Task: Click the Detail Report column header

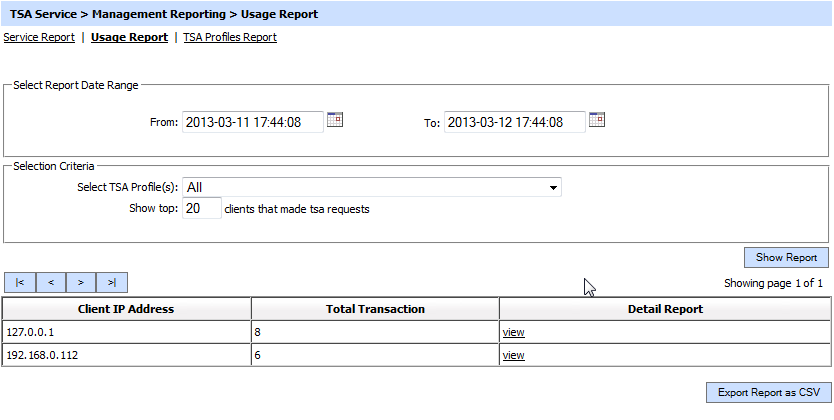Action: pos(665,309)
